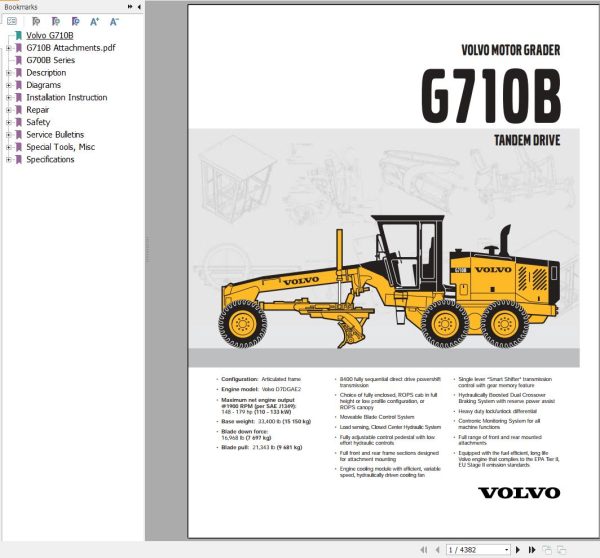
Task: Click the Configuration: Articulated frame line
Action: tap(261, 379)
